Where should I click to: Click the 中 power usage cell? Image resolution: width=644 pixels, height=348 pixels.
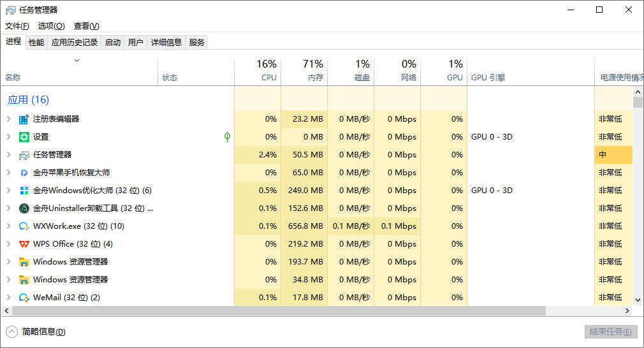point(613,155)
